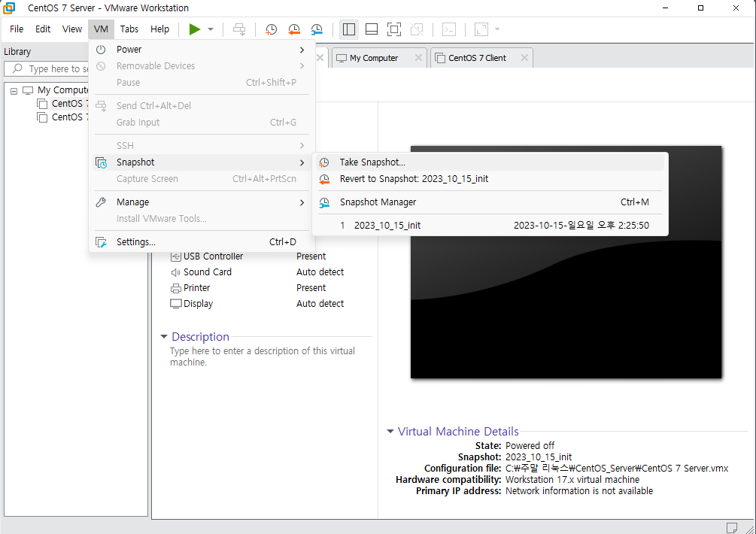This screenshot has height=534, width=756.
Task: Click the 'Powered off' state value
Action: tap(530, 446)
